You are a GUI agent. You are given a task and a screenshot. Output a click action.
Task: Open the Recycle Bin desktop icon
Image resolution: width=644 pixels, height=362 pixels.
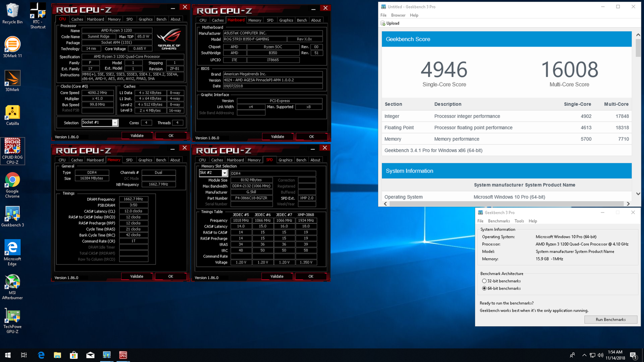pyautogui.click(x=12, y=13)
